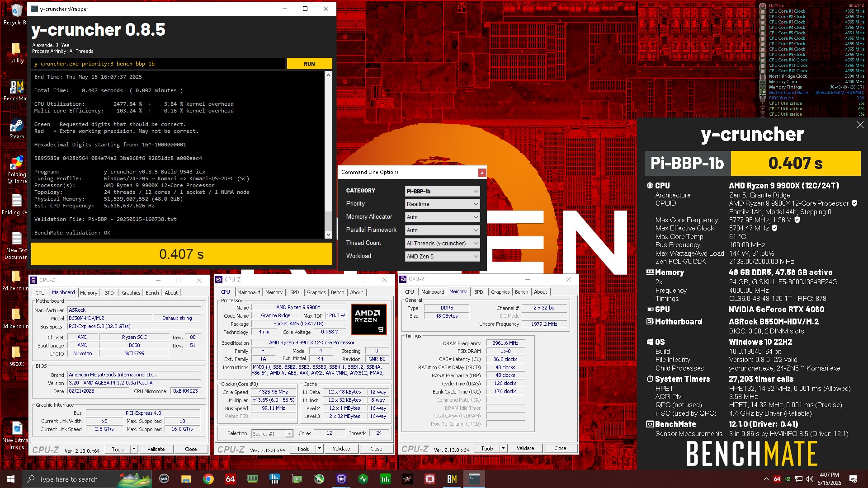Viewport: 868px width, 488px height.
Task: Click Close button in the Memory CPU-Z window
Action: click(561, 448)
